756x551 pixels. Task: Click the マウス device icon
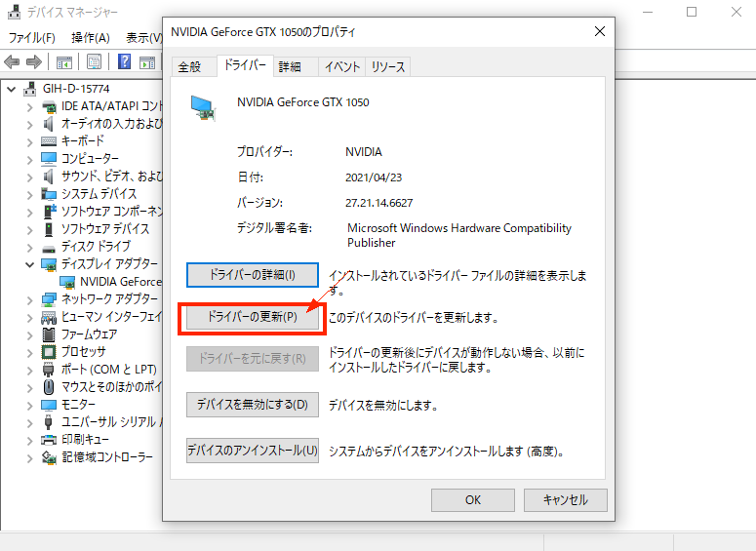pos(49,387)
